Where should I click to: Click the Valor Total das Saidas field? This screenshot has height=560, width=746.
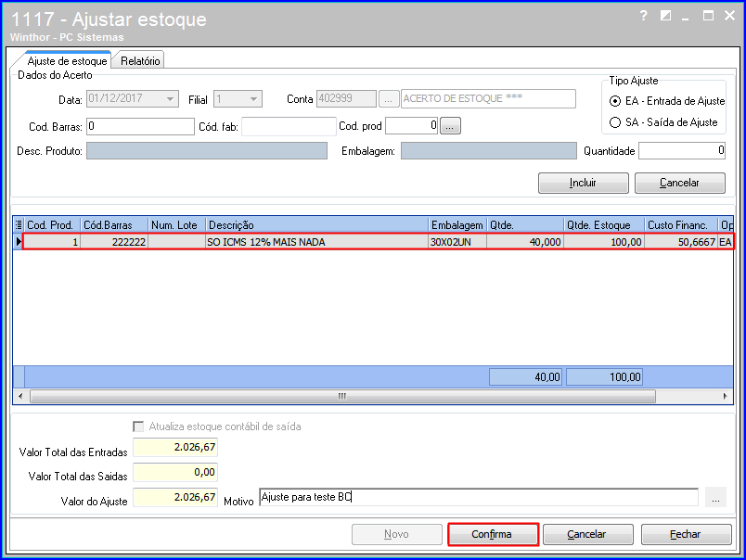[175, 473]
